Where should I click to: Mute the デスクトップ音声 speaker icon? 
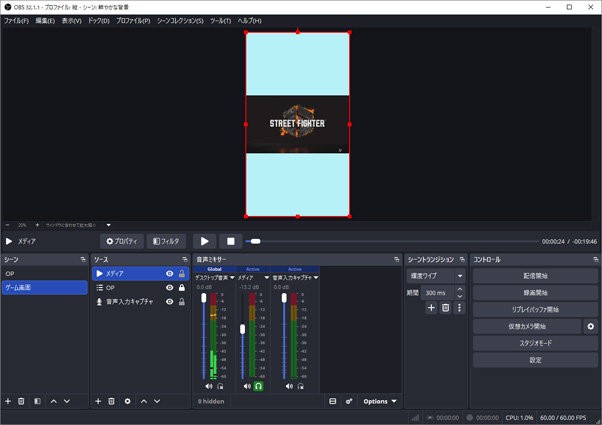209,386
